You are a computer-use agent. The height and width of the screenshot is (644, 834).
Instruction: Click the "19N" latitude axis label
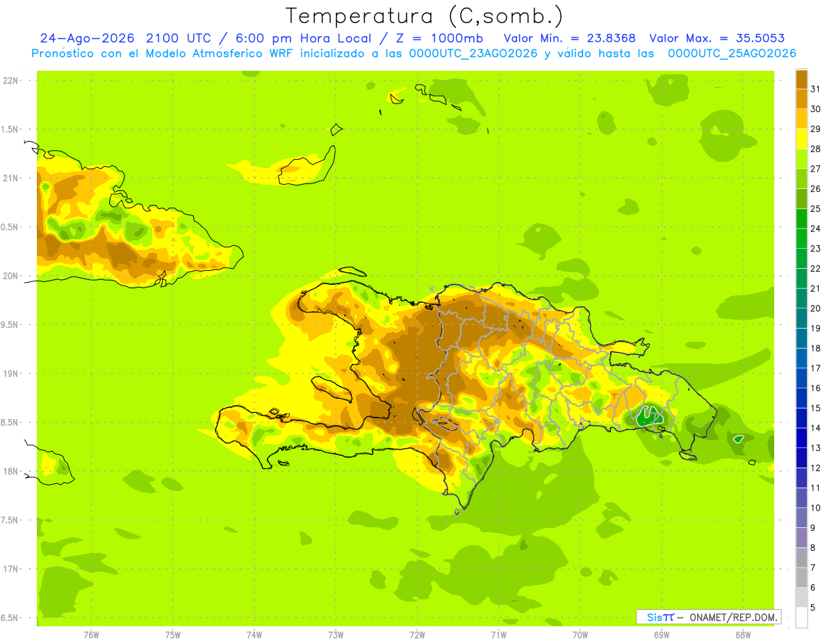click(x=10, y=374)
